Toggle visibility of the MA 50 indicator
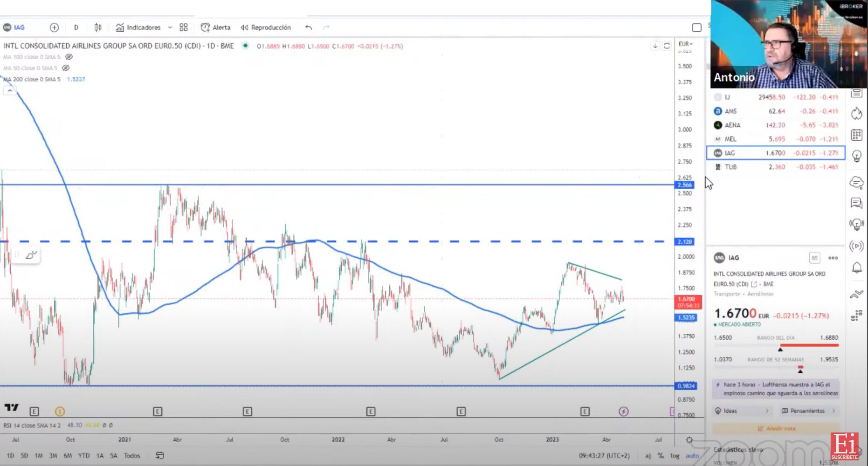868x466 pixels. pyautogui.click(x=66, y=68)
